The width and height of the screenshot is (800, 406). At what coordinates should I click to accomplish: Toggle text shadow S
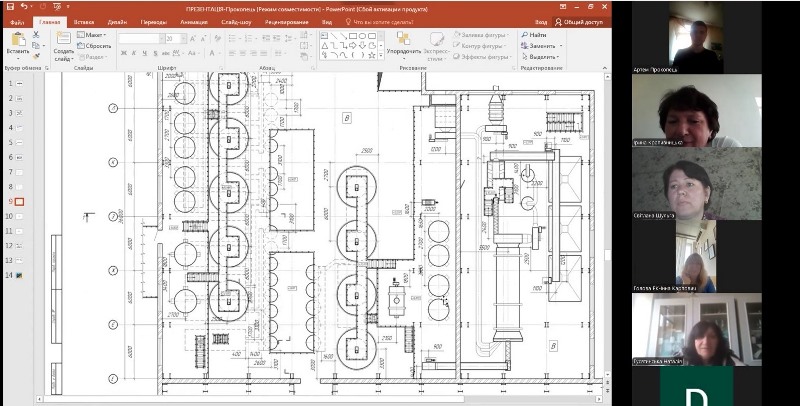[155, 53]
